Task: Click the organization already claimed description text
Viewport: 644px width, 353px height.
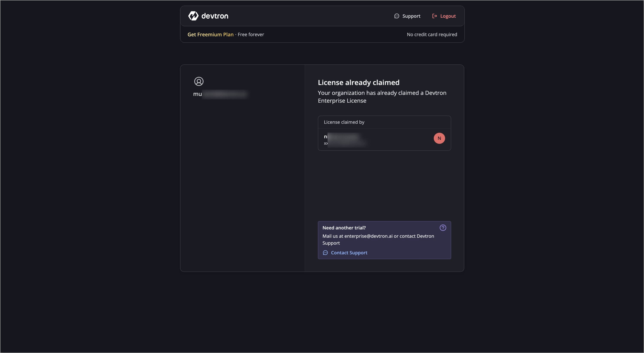Action: coord(382,97)
